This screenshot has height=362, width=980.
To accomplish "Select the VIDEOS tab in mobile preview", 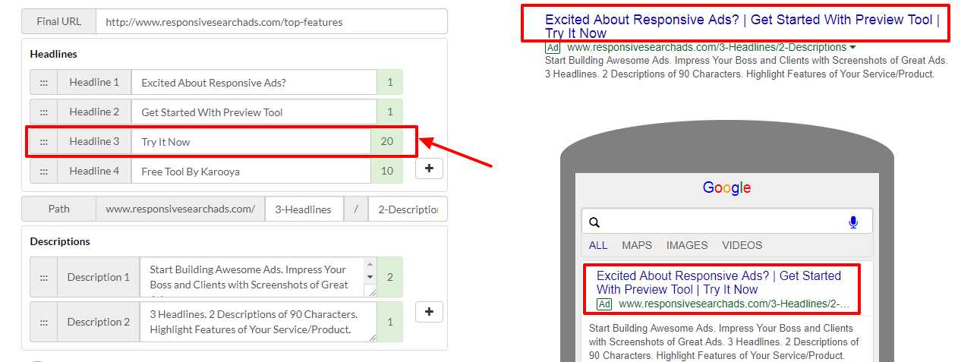I will point(742,245).
